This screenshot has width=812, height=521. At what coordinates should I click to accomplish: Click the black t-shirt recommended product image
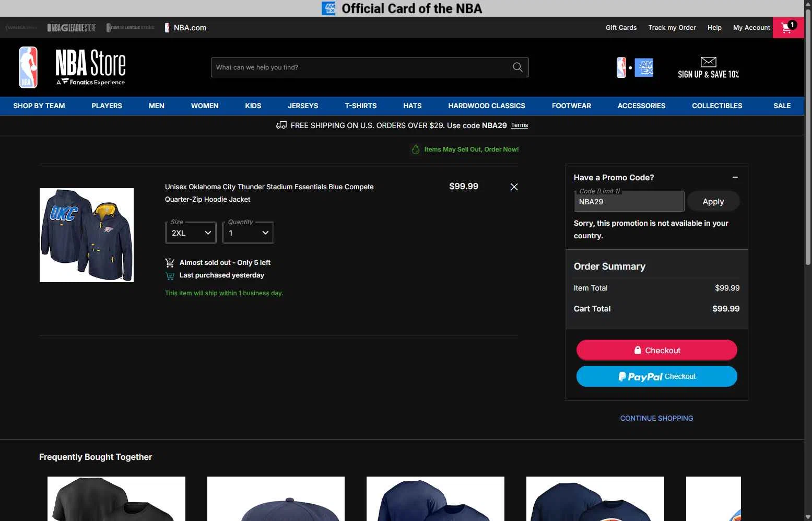point(116,499)
